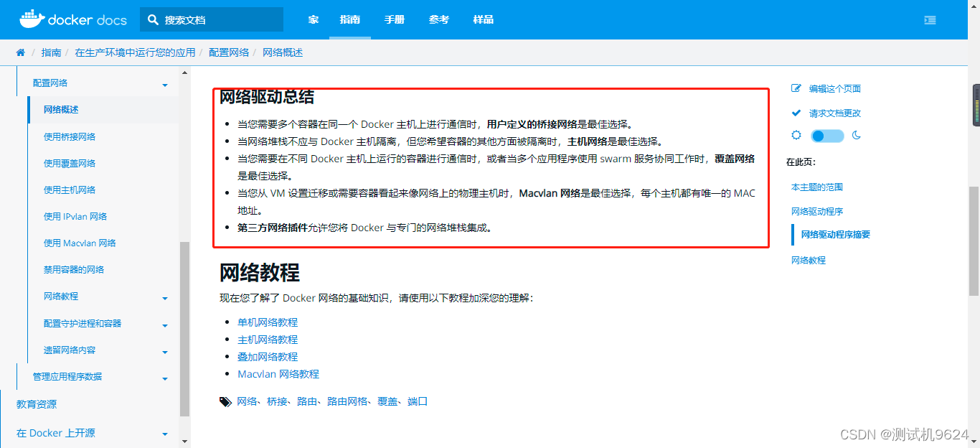Click the 路由 tag link
The width and height of the screenshot is (980, 448).
pyautogui.click(x=307, y=401)
